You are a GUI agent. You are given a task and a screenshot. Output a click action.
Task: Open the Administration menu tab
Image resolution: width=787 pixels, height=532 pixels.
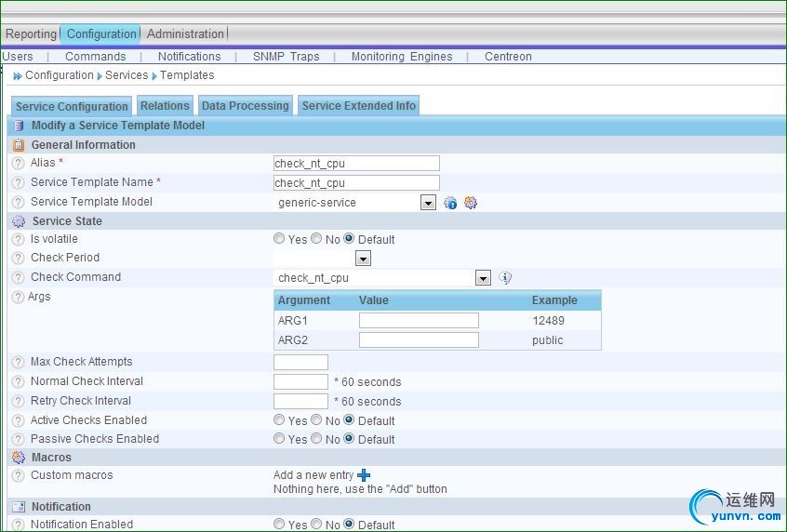185,34
